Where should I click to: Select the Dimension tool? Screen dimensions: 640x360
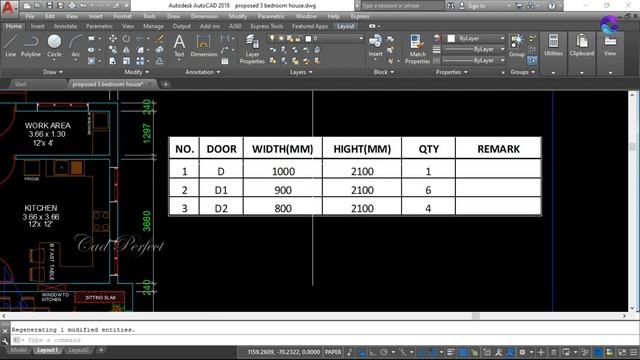tap(203, 46)
